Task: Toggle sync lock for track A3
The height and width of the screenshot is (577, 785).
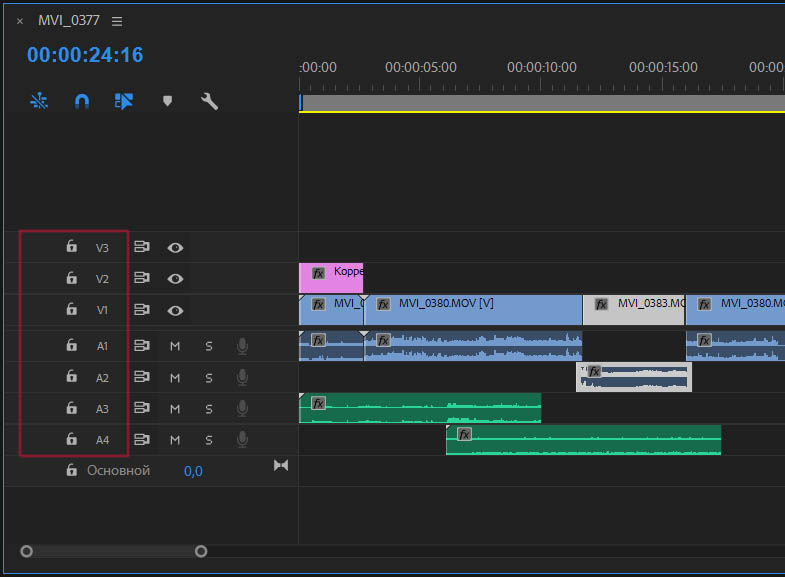Action: click(142, 408)
